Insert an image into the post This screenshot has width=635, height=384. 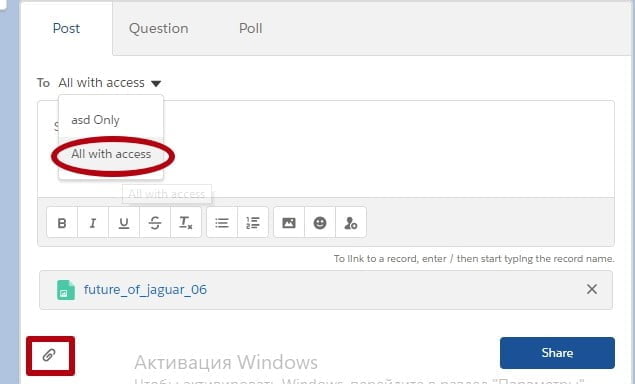(x=289, y=222)
